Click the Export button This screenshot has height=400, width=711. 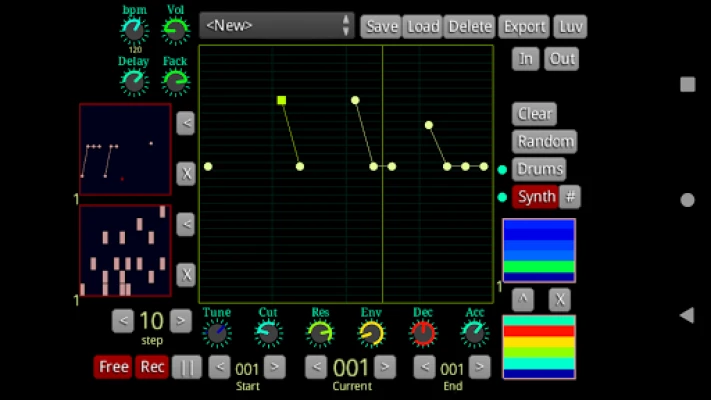tap(525, 27)
